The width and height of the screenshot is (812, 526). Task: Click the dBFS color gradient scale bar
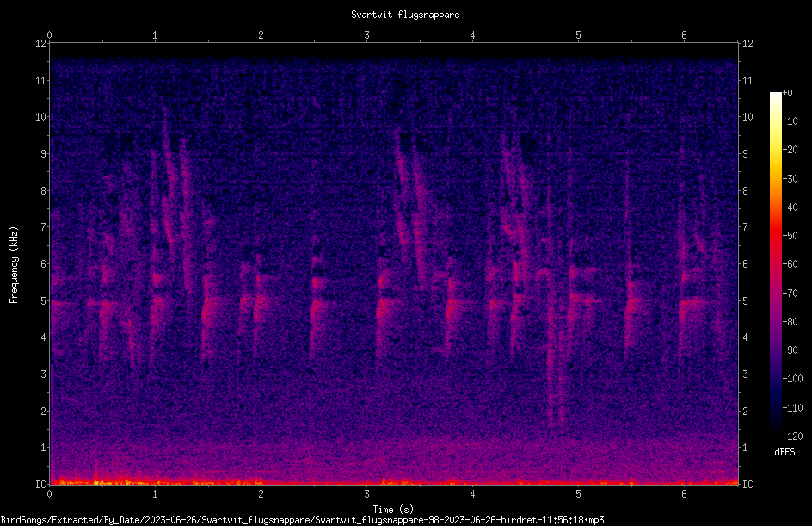(x=775, y=264)
